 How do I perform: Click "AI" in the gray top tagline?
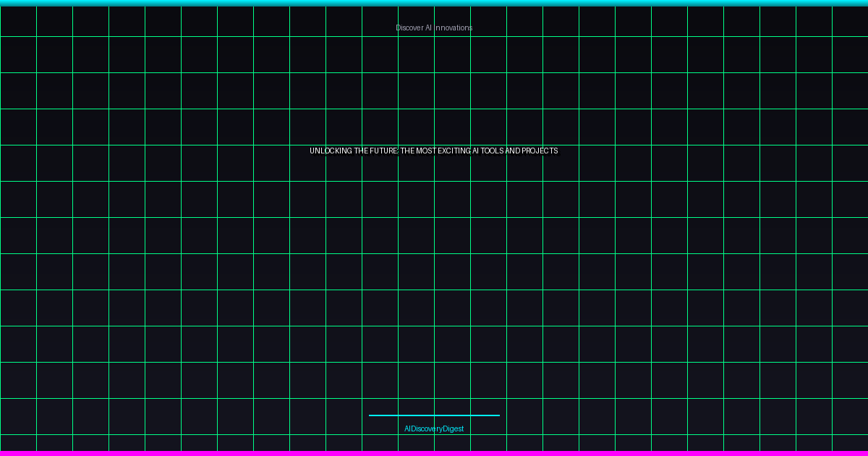coord(428,28)
